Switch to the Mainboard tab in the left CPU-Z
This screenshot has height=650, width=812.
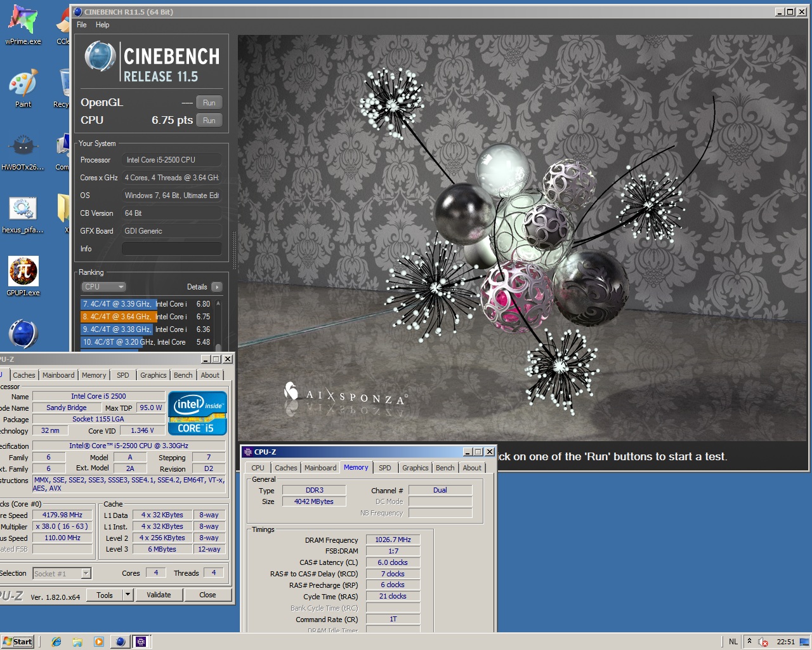tap(58, 375)
